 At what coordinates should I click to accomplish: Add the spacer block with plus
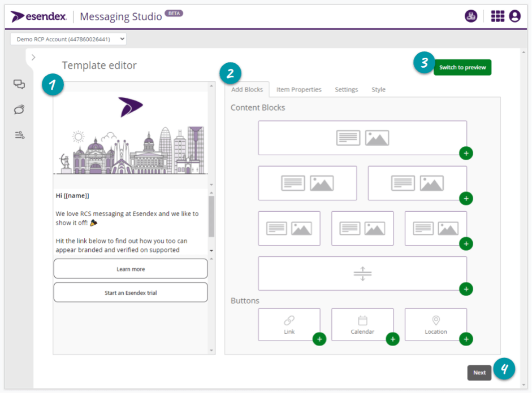point(466,289)
